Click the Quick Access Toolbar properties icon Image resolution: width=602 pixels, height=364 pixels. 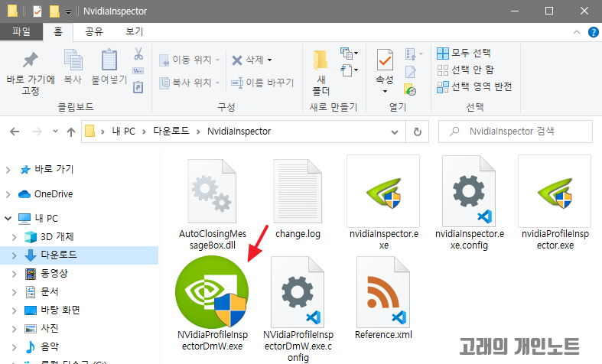[37, 11]
